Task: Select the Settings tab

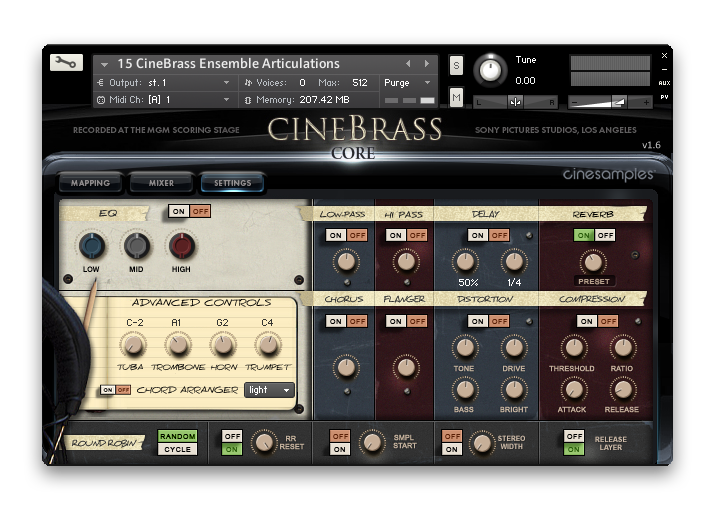Action: (233, 183)
